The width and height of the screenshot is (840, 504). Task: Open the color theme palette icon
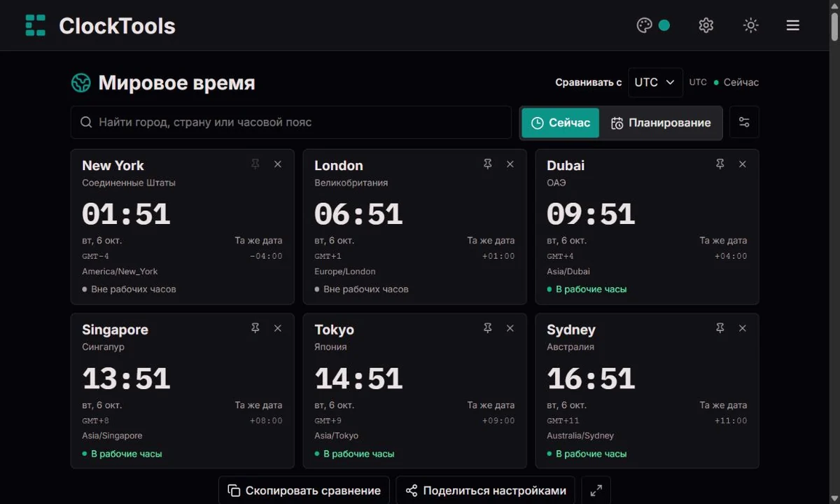click(644, 25)
